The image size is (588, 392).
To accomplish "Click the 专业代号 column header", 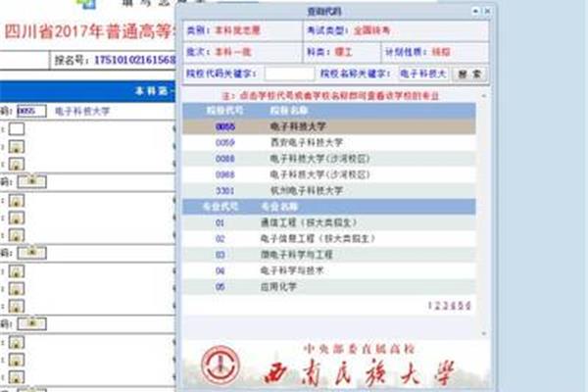I will pos(220,207).
